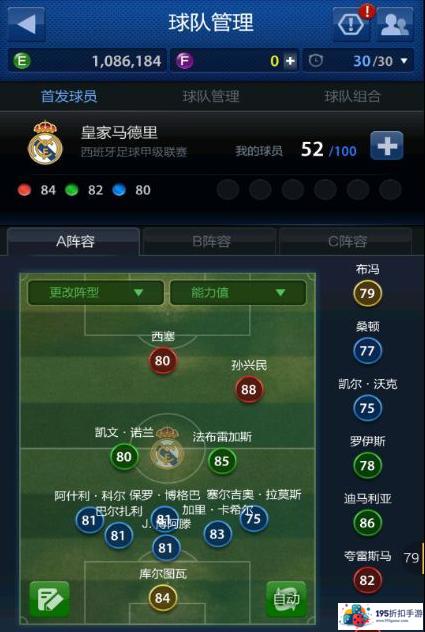Viewport: 425px width, 632px height.
Task: Select substitute 迪马利亚 rated 86
Action: click(367, 523)
